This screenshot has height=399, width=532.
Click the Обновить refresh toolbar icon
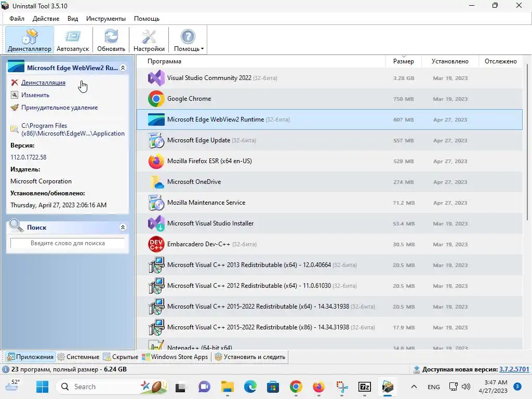pyautogui.click(x=111, y=40)
